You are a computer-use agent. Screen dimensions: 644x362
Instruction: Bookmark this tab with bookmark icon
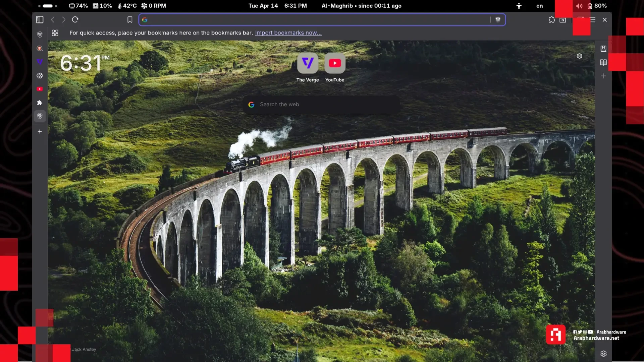click(x=130, y=20)
